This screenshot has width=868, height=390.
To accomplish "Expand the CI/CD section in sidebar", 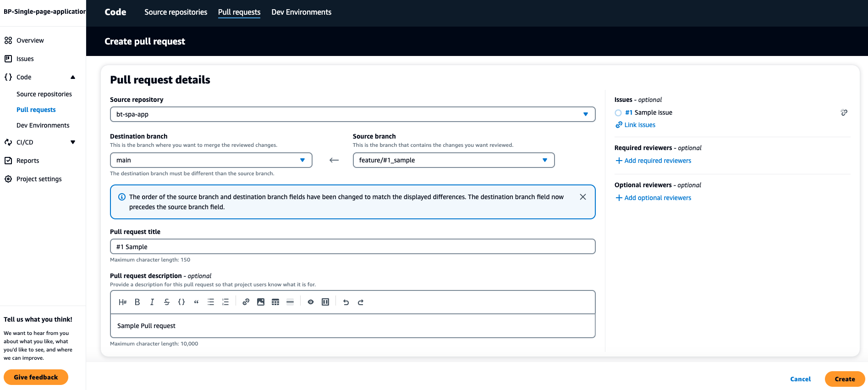I will tap(73, 142).
